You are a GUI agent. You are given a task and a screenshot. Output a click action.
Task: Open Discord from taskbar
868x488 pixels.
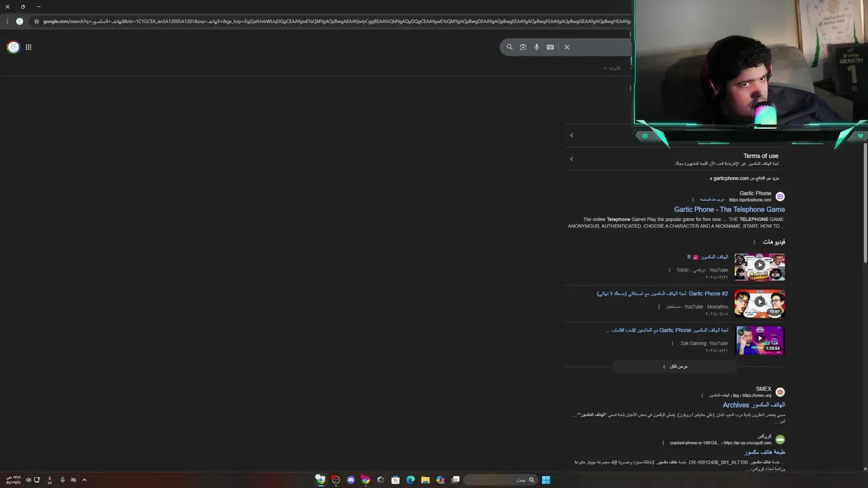pyautogui.click(x=351, y=480)
